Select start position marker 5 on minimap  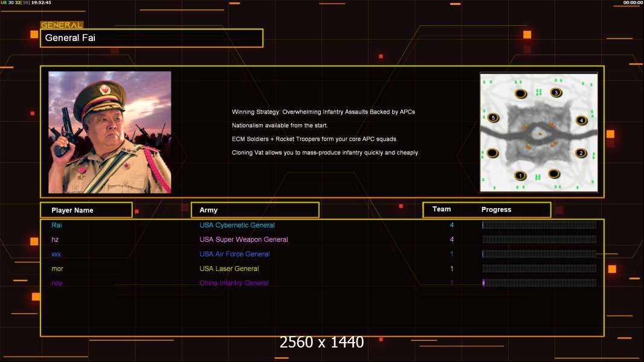[x=493, y=118]
